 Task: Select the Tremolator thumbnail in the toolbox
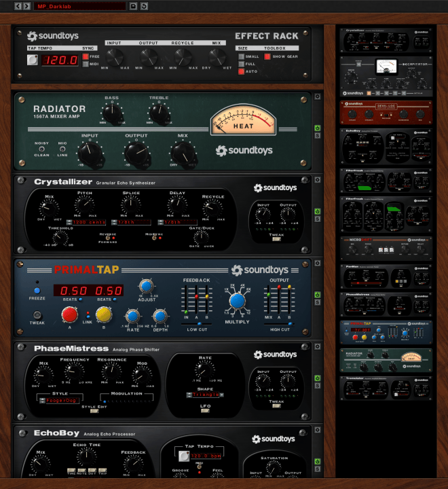tap(386, 388)
